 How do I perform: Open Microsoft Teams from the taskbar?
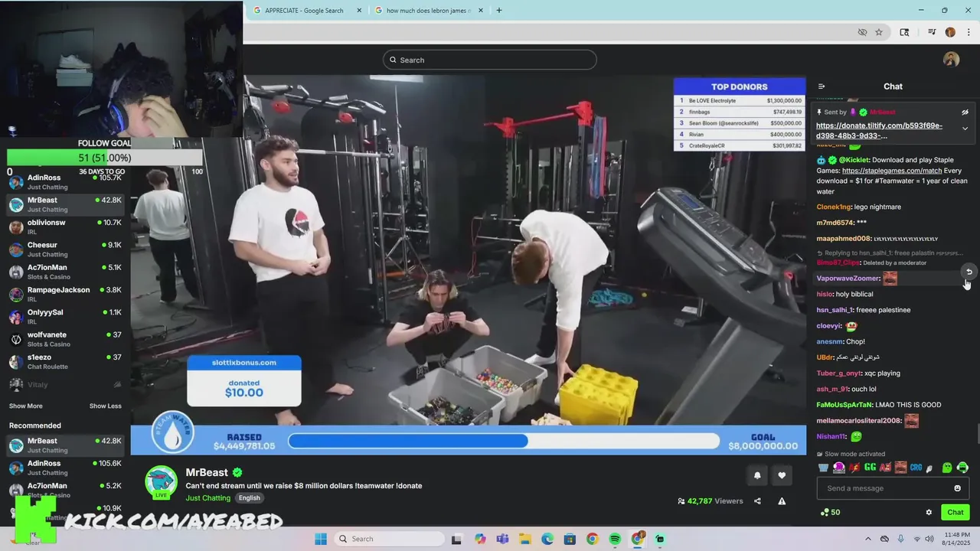click(x=502, y=539)
